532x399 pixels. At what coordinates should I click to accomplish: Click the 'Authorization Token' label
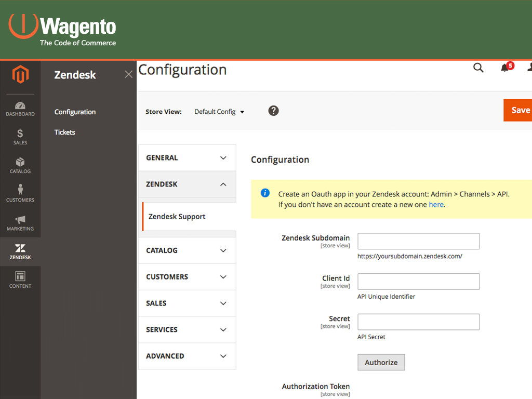click(316, 387)
